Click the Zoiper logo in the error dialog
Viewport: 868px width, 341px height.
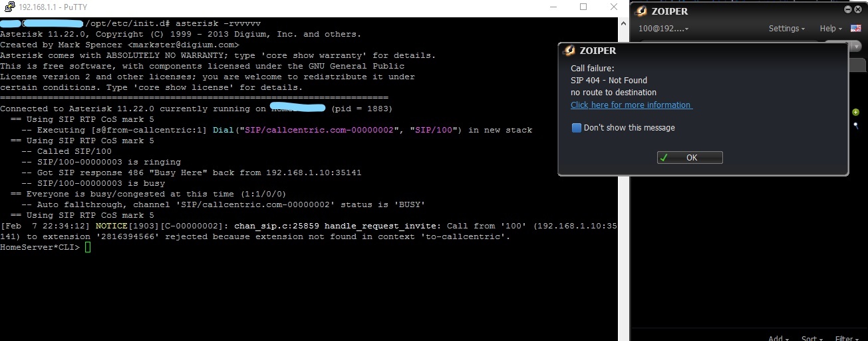pyautogui.click(x=569, y=51)
